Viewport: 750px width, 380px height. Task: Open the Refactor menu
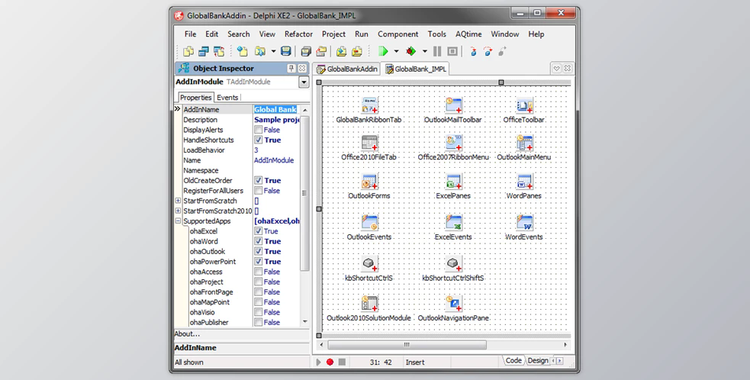pyautogui.click(x=298, y=34)
